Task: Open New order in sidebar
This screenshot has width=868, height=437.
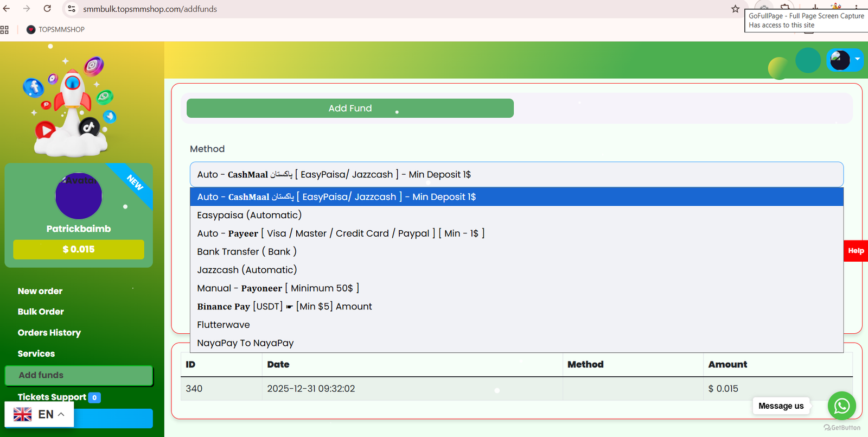Action: tap(40, 291)
